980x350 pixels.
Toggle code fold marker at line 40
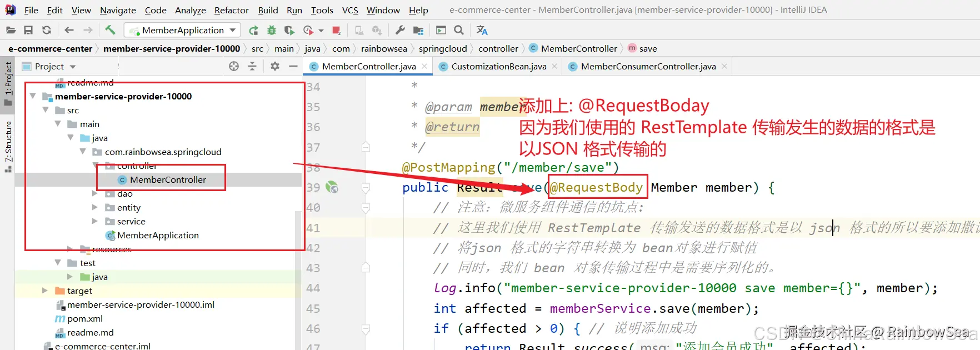pos(366,208)
